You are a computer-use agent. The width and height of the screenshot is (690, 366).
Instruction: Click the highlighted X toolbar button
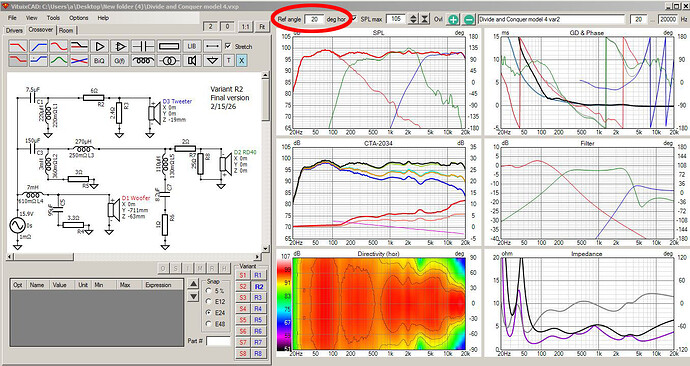coord(241,60)
